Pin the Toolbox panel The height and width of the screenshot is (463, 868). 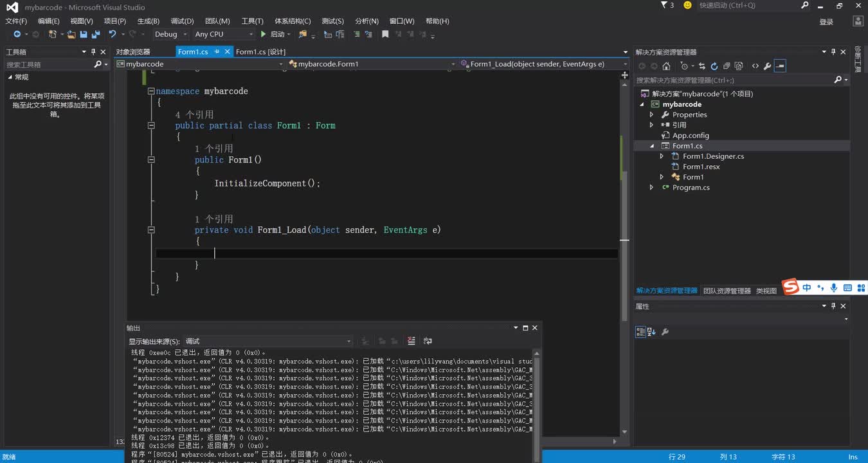coord(93,51)
